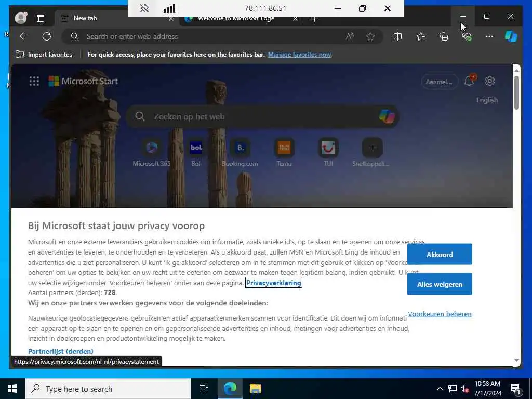
Task: Click the Alles weigeren button
Action: (x=440, y=284)
